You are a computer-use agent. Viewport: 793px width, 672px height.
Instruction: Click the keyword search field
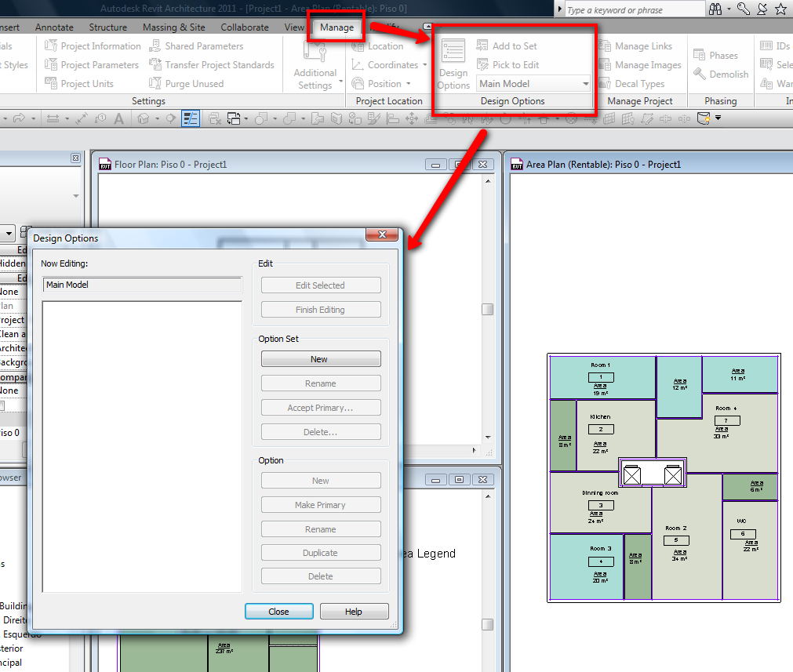(x=635, y=9)
